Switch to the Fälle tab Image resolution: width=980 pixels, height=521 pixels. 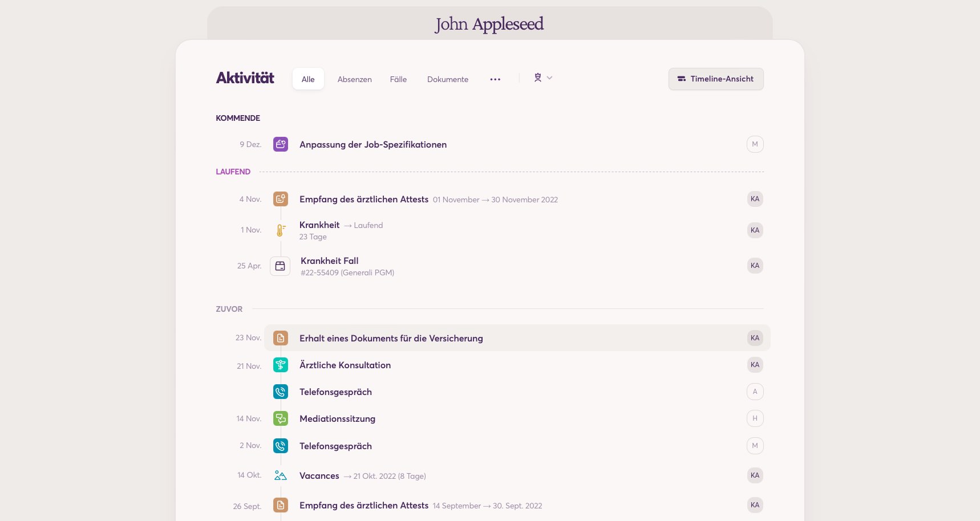coord(398,79)
